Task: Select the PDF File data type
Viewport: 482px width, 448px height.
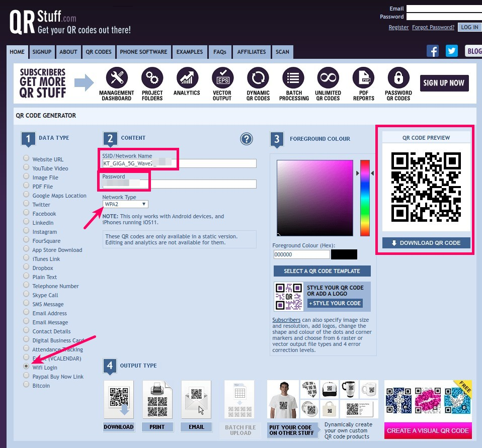Action: [27, 185]
